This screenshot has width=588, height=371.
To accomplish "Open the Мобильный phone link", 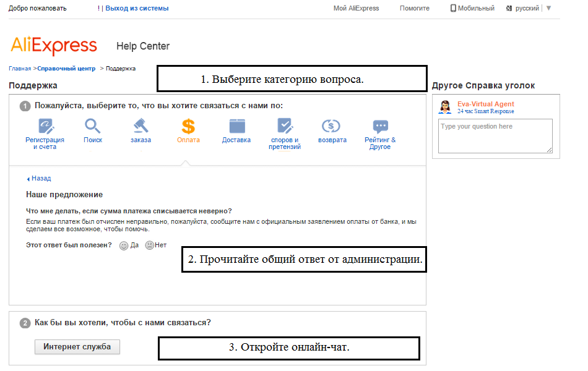I will point(472,9).
